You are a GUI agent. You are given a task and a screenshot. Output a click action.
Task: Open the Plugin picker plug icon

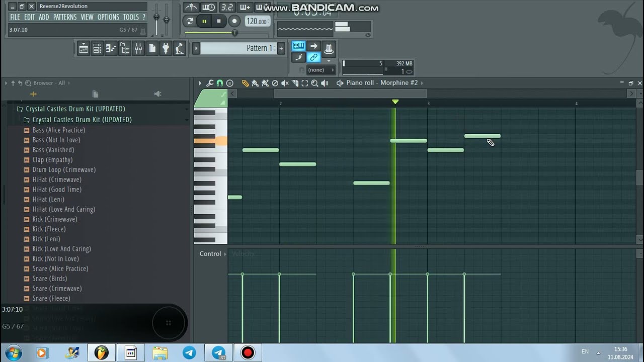click(x=166, y=49)
